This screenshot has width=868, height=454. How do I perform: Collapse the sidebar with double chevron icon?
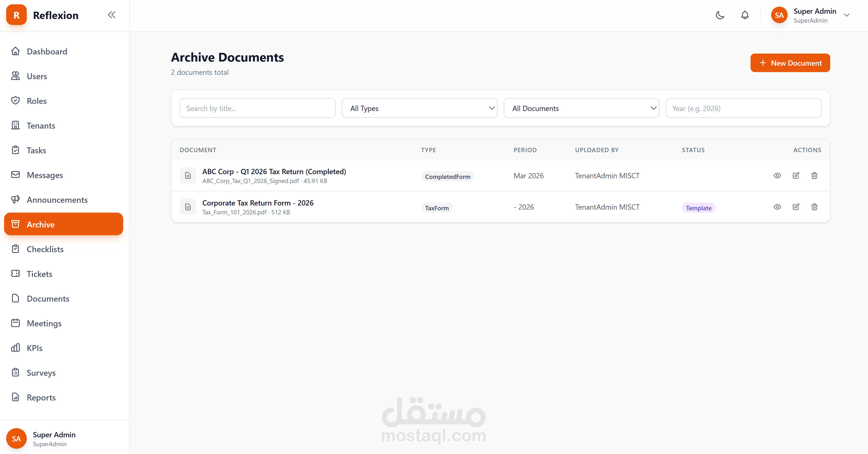click(111, 15)
